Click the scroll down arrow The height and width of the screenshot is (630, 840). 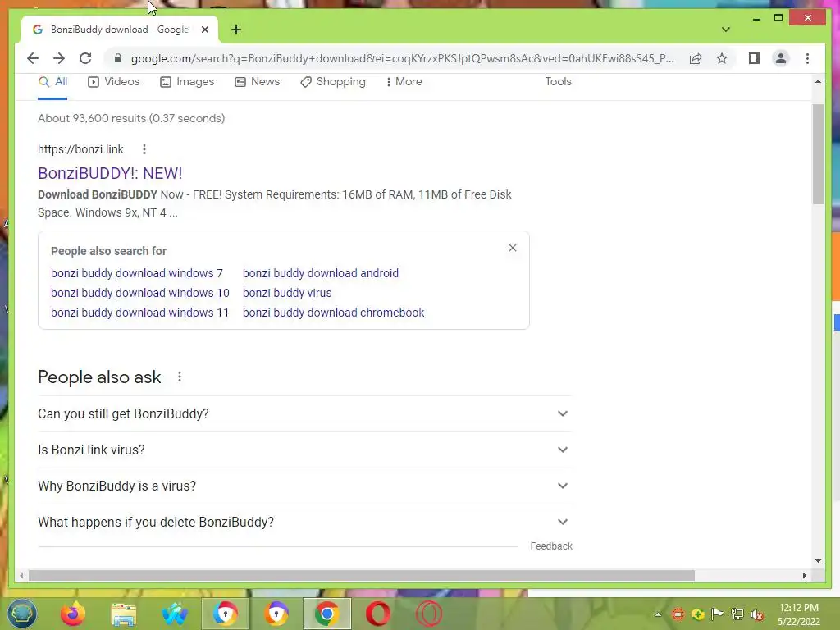tap(818, 561)
